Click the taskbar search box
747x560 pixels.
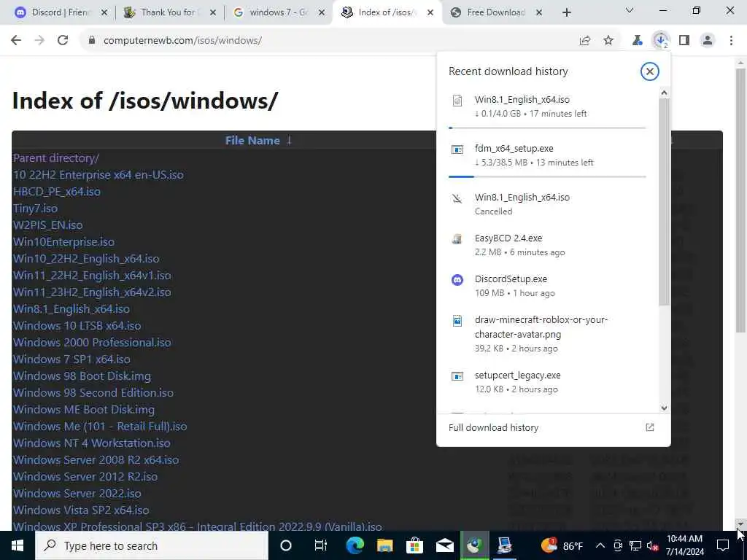coord(152,545)
